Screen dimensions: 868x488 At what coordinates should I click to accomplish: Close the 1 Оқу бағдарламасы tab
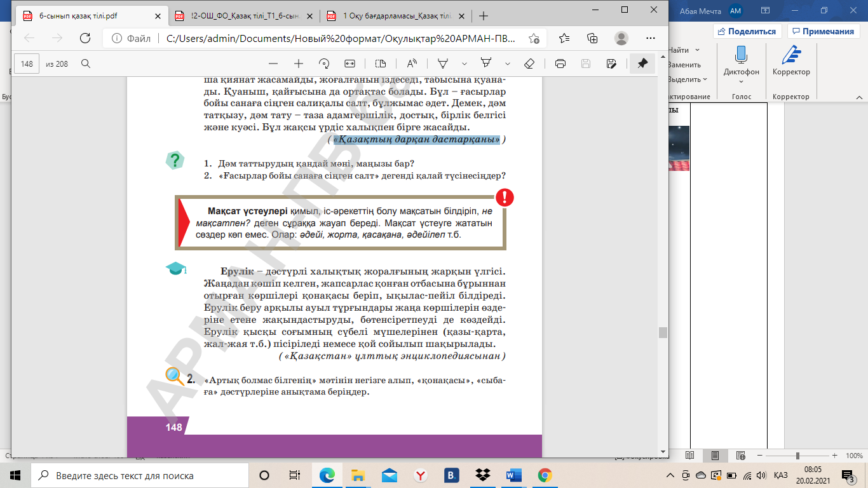click(461, 16)
